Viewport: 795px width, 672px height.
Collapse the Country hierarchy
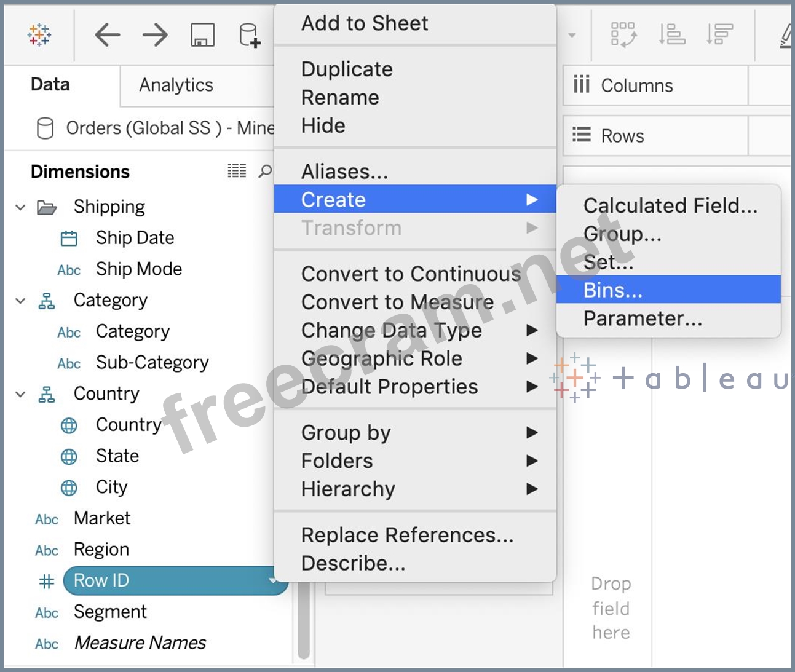pyautogui.click(x=20, y=394)
